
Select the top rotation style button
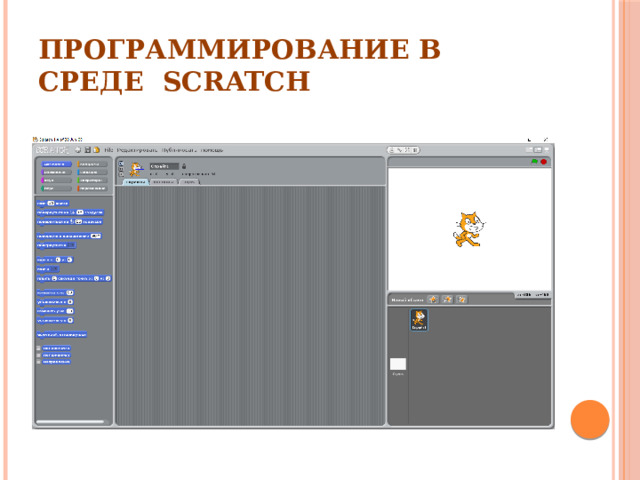(x=121, y=163)
